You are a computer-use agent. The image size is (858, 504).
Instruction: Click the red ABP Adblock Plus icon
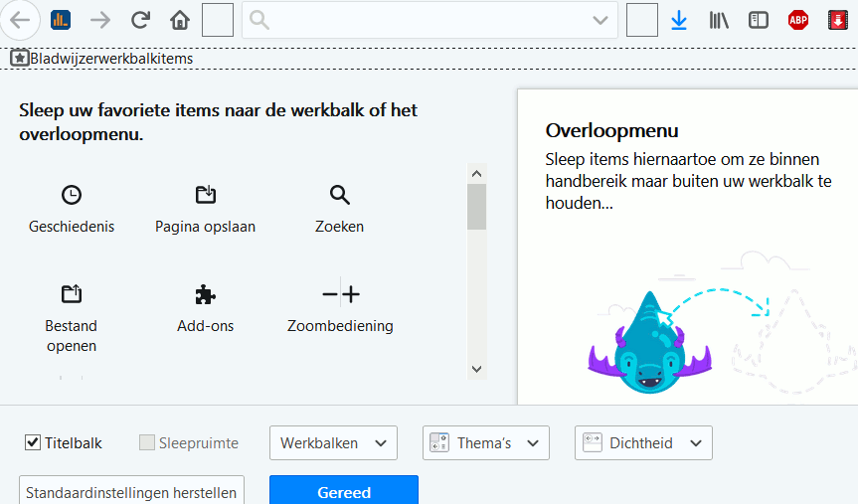(798, 21)
